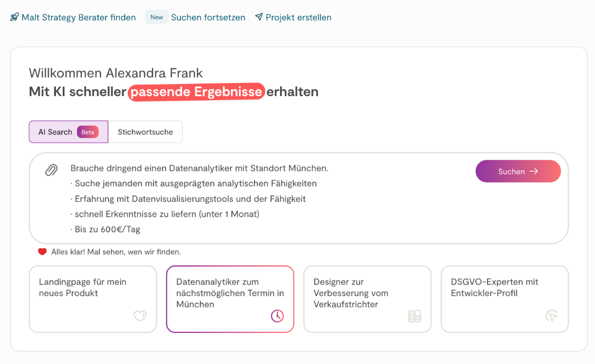
Task: Open the Projekt erstellen link
Action: pyautogui.click(x=298, y=17)
